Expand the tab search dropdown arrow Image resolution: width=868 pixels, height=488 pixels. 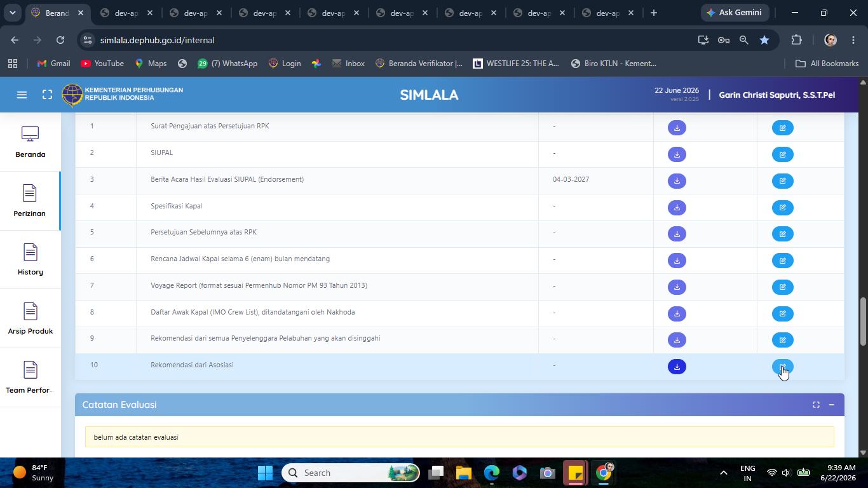click(x=12, y=13)
